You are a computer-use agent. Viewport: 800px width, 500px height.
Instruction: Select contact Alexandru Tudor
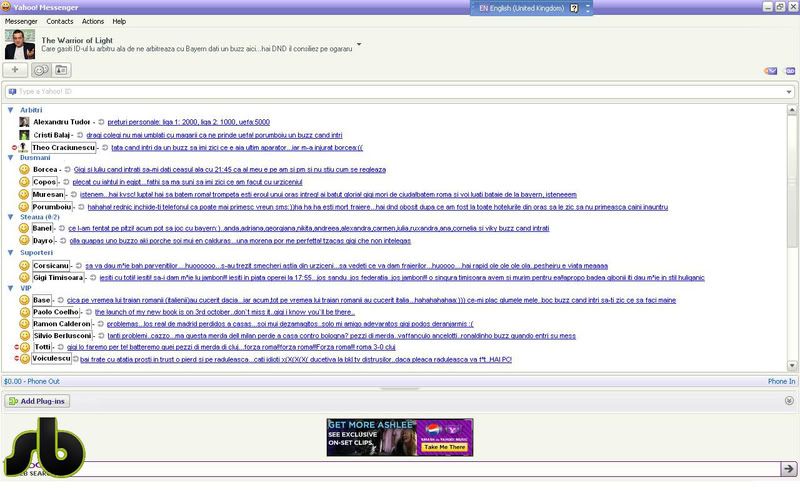coord(62,122)
